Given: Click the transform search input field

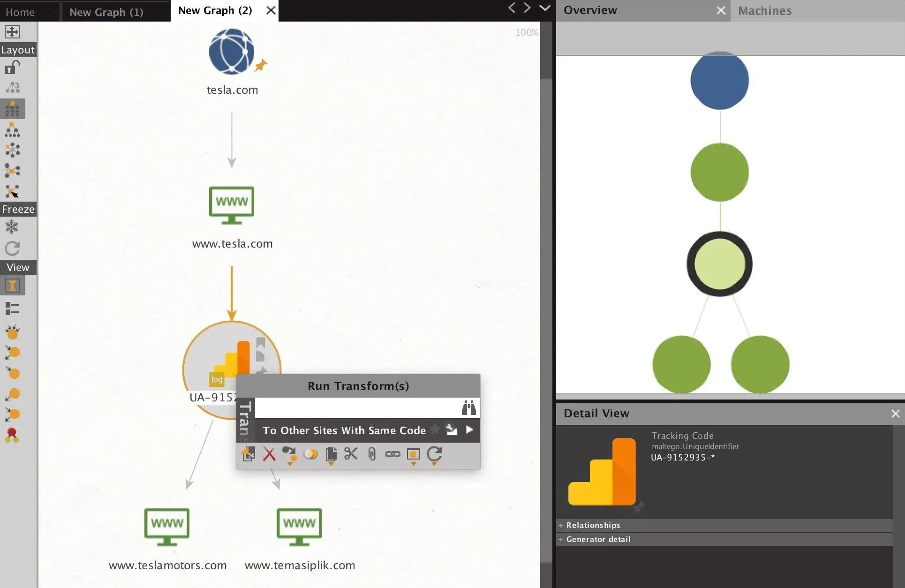Looking at the screenshot, I should pyautogui.click(x=357, y=408).
